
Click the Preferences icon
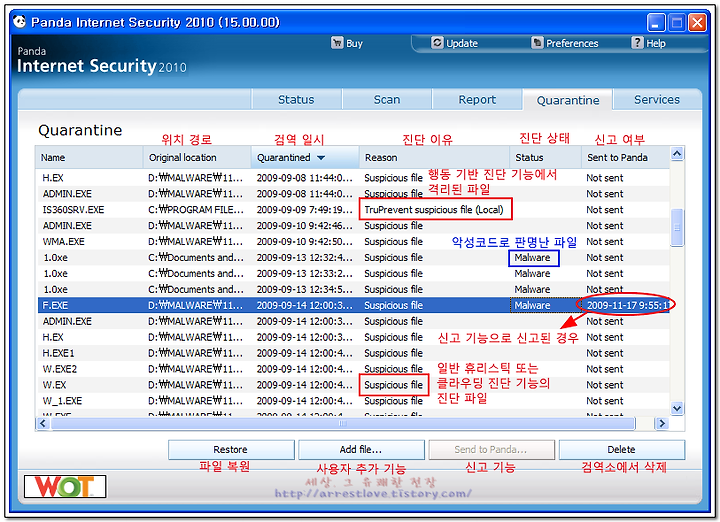(x=537, y=43)
